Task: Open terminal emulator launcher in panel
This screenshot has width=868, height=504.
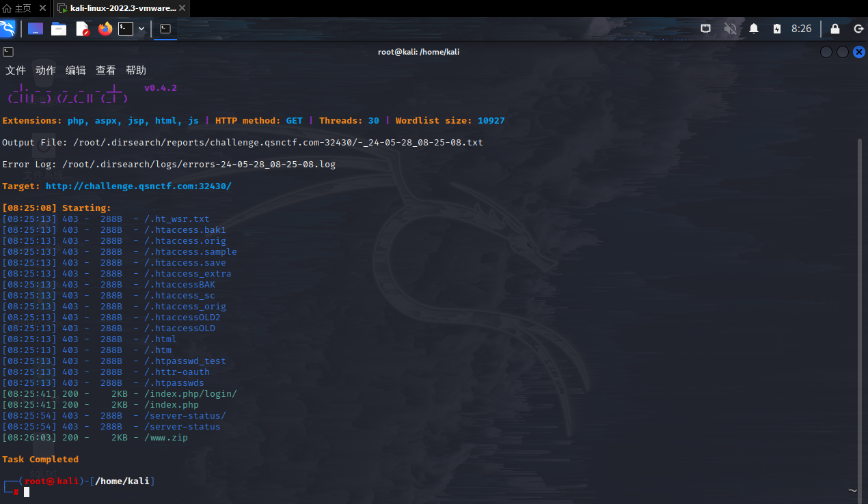Action: (125, 29)
